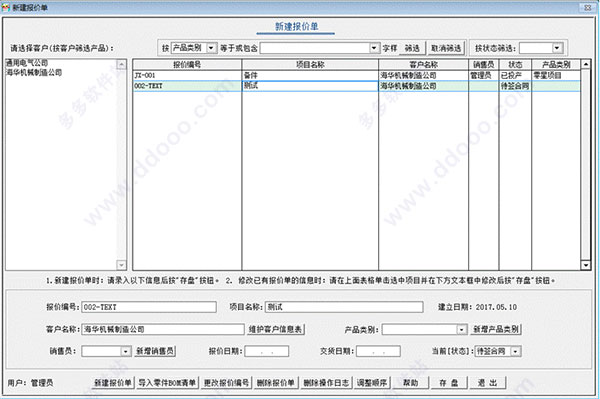Open the 销售员 dropdown
Image resolution: width=600 pixels, height=399 pixels.
coord(126,351)
